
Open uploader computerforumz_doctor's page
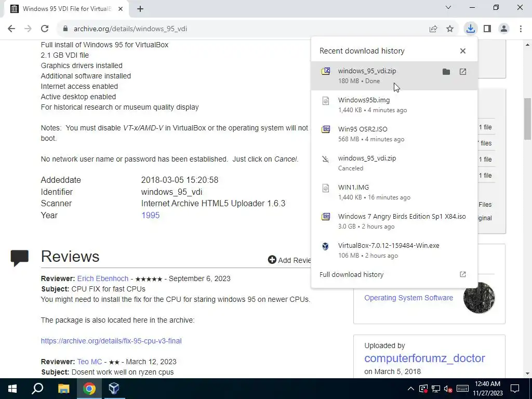pyautogui.click(x=424, y=358)
